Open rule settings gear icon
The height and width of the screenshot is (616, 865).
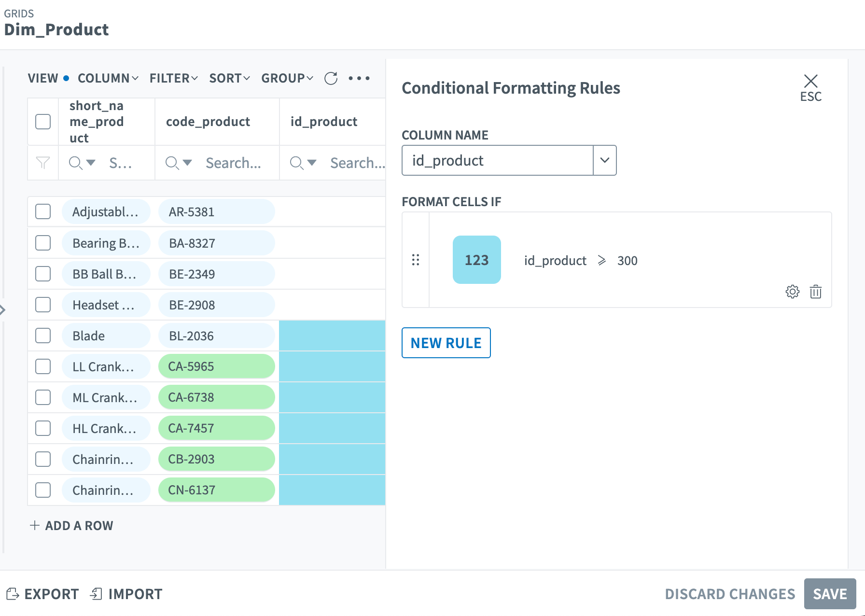[792, 292]
